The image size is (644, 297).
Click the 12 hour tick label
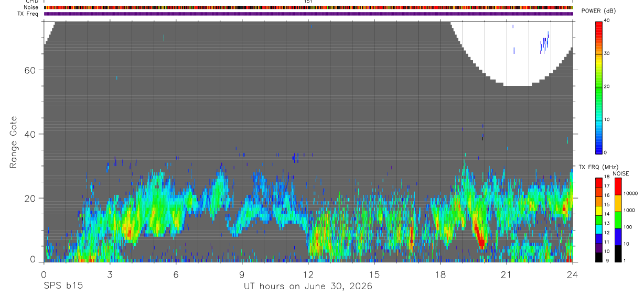point(308,274)
